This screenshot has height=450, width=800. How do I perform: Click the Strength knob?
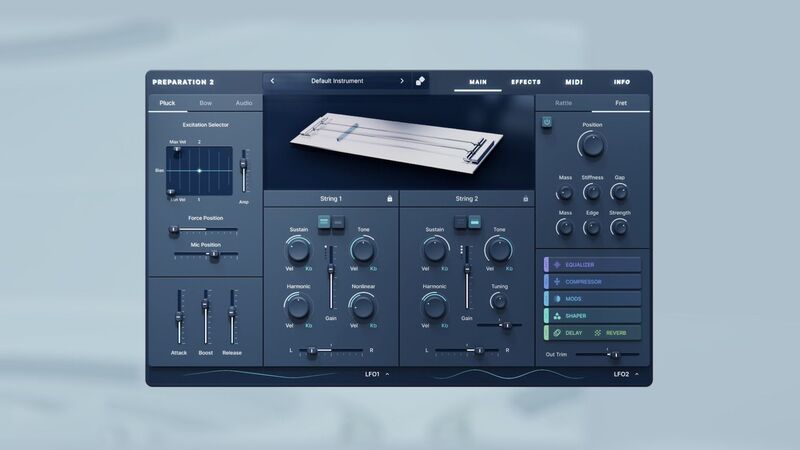click(619, 228)
